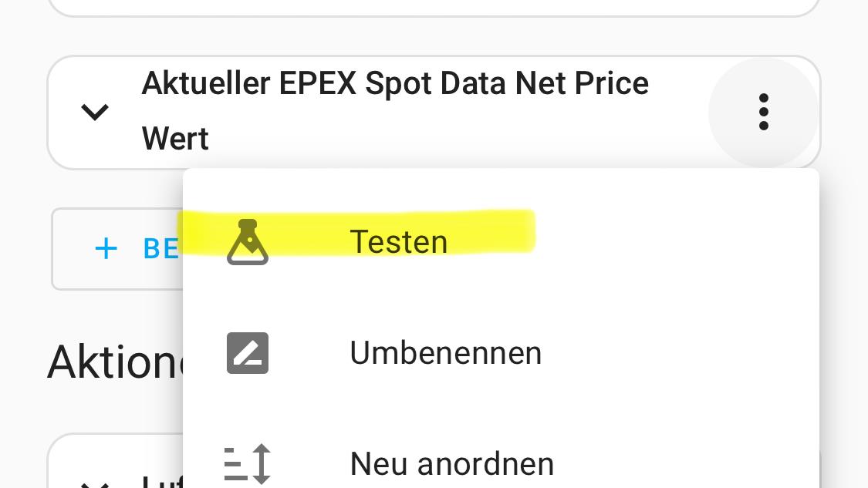Click the card edge at the top
This screenshot has height=488, width=868.
(x=434, y=8)
